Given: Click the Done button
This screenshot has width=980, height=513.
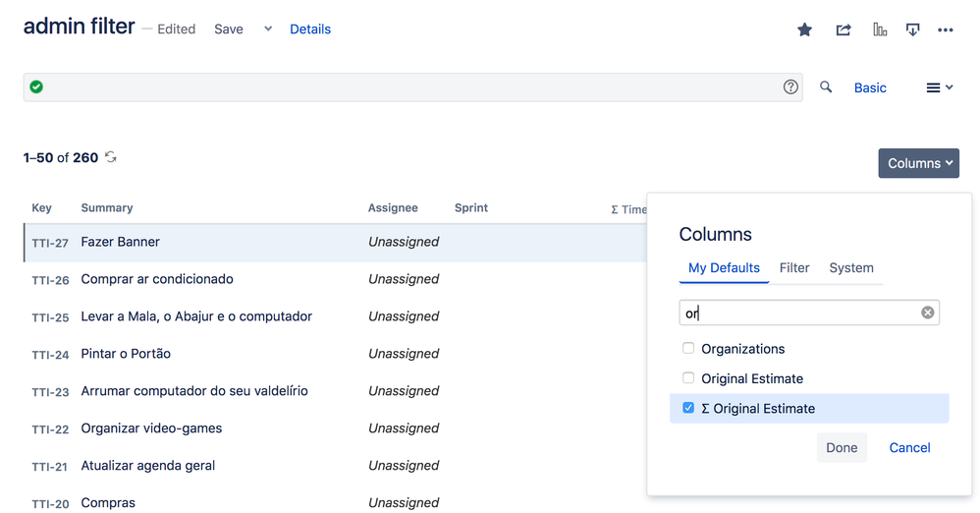Looking at the screenshot, I should (x=842, y=447).
